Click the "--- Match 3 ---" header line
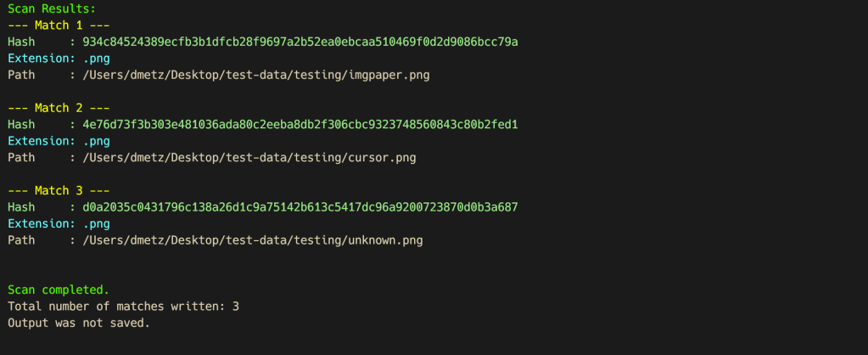 (x=58, y=190)
